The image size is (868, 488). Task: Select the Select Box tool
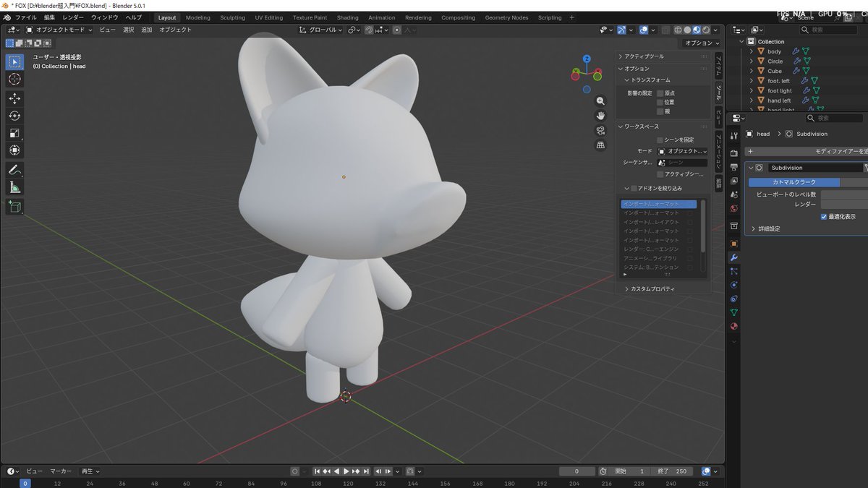(15, 61)
